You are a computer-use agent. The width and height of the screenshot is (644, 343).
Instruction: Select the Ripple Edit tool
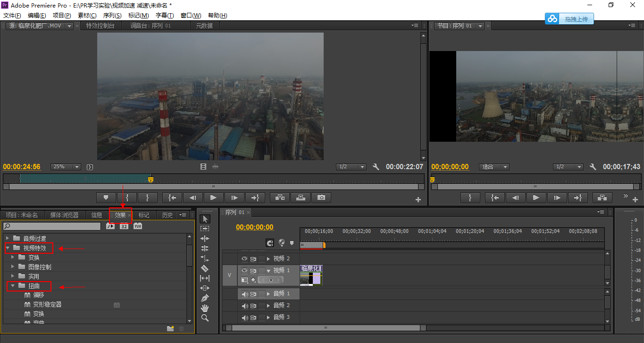point(205,239)
